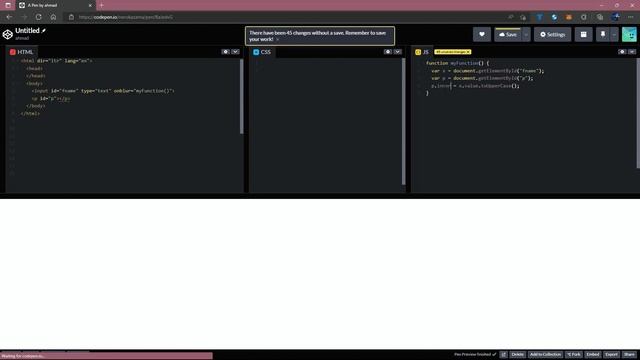The image size is (640, 360).
Task: Save the pen with Save button
Action: tap(507, 35)
